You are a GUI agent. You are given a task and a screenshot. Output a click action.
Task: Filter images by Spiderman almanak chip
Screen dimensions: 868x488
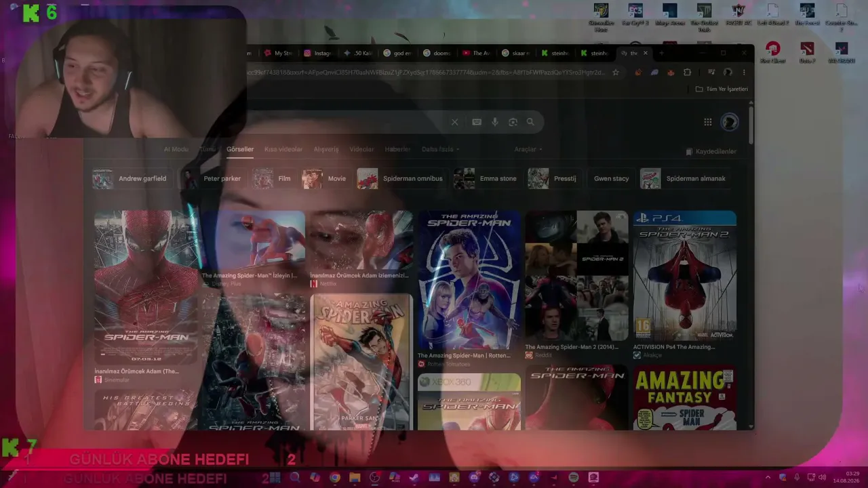click(x=684, y=178)
